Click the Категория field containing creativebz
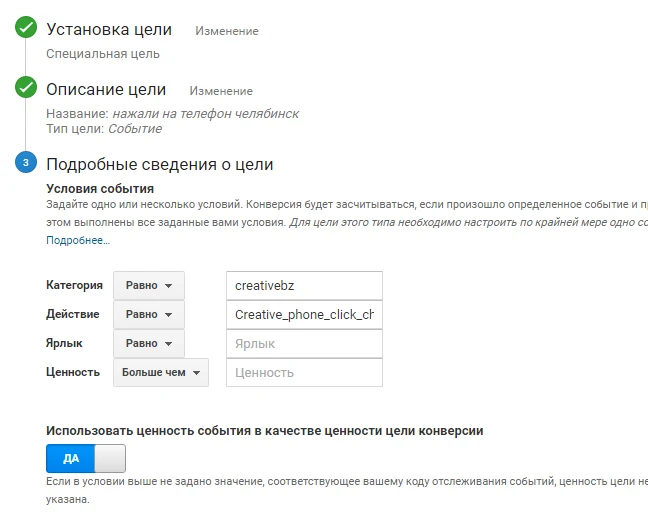 click(304, 285)
